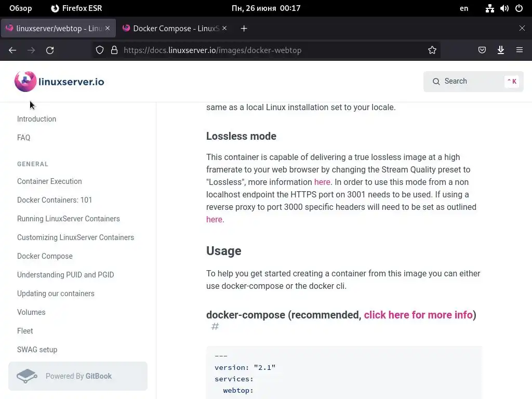Bookmark this page with the star icon

[432, 50]
